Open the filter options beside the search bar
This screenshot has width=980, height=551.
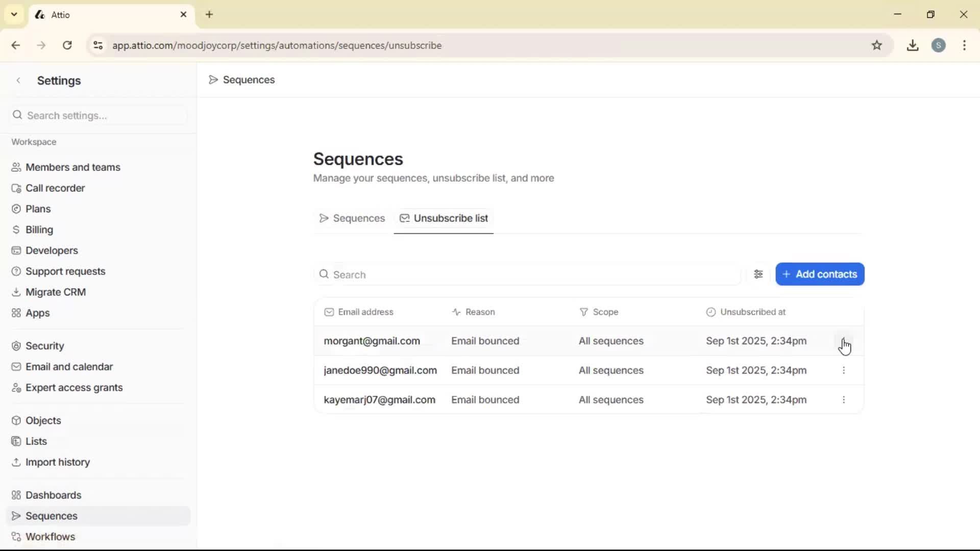(x=759, y=274)
